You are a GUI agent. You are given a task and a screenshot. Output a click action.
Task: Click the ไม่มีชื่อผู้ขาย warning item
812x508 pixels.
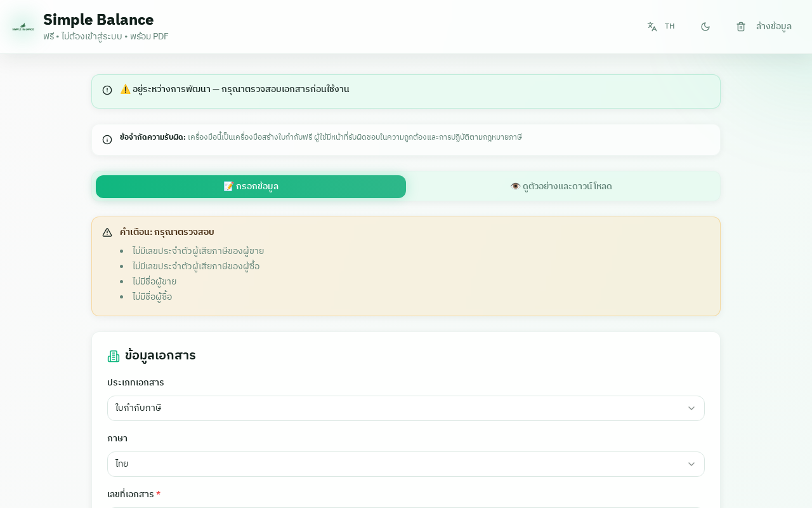click(154, 281)
